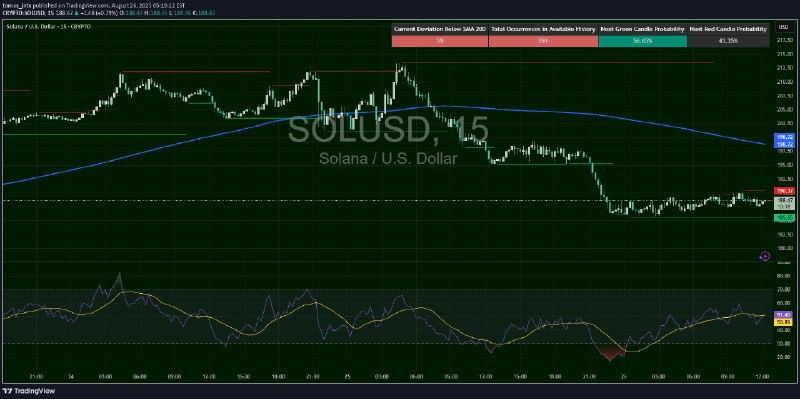800x399 pixels.
Task: Click the 5% deviation below SMA 200 cell
Action: click(x=440, y=41)
